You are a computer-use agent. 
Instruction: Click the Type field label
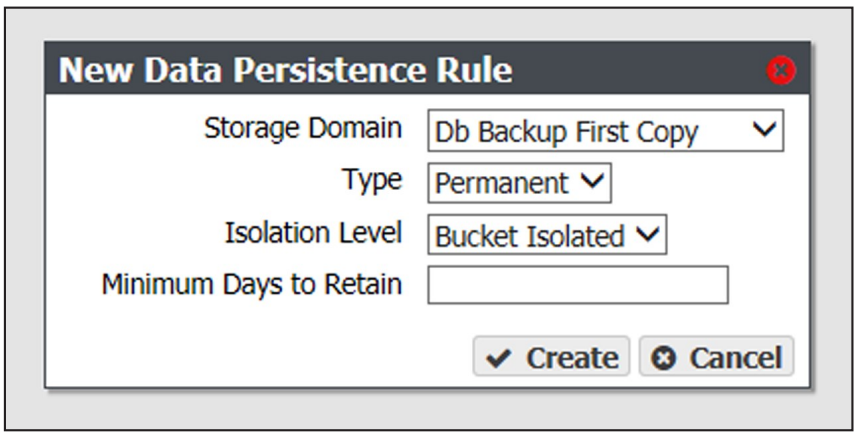[x=372, y=181]
